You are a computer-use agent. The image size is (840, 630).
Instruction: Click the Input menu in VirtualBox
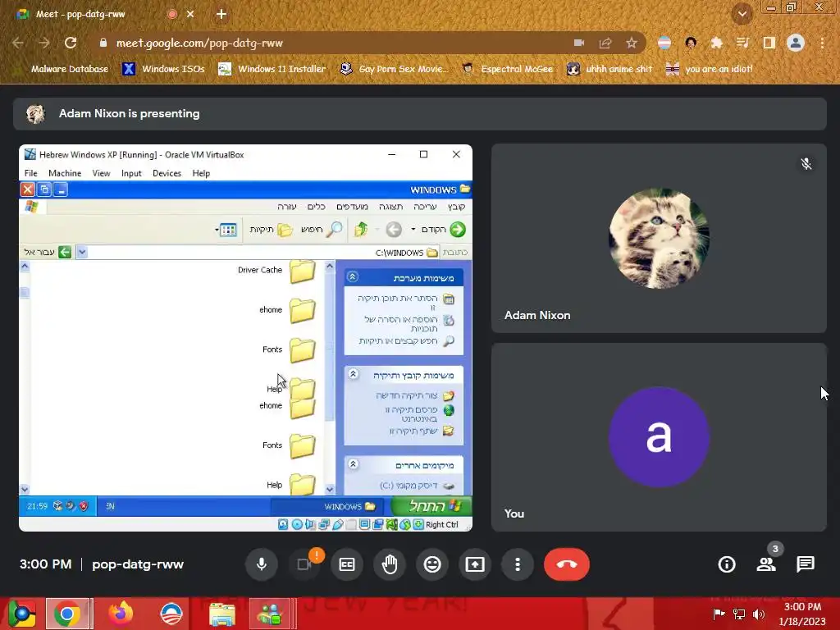[x=131, y=173]
